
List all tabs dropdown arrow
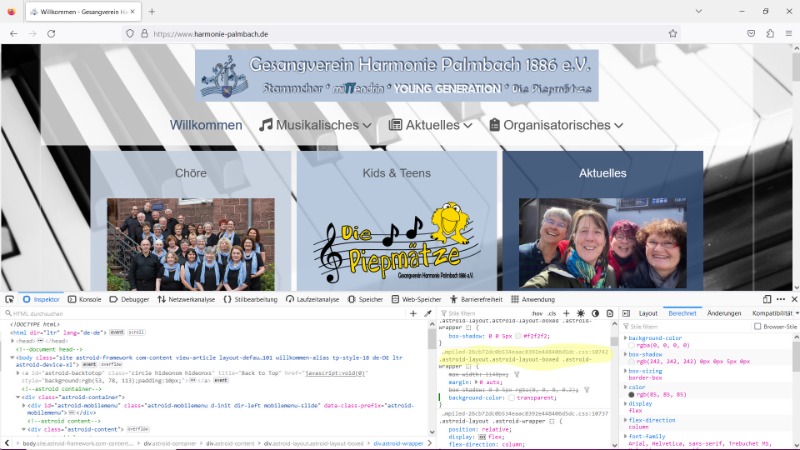[698, 11]
